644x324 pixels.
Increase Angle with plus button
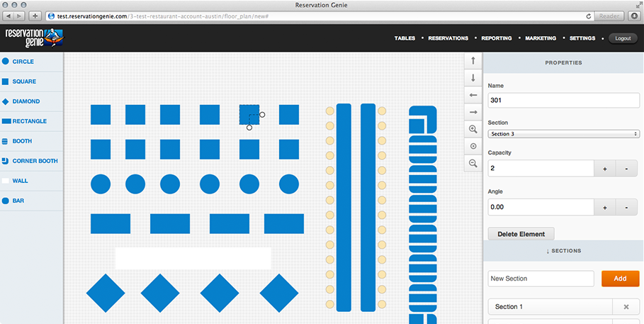tap(604, 207)
